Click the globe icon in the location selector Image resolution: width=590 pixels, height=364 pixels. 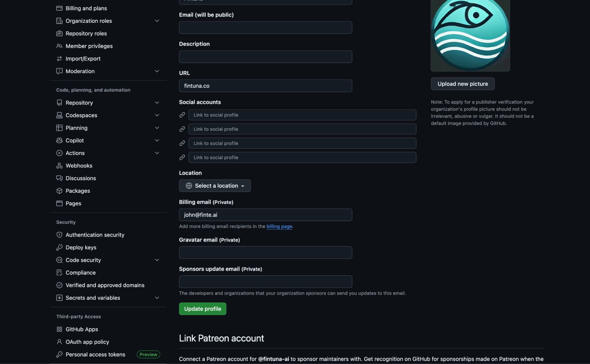click(189, 186)
